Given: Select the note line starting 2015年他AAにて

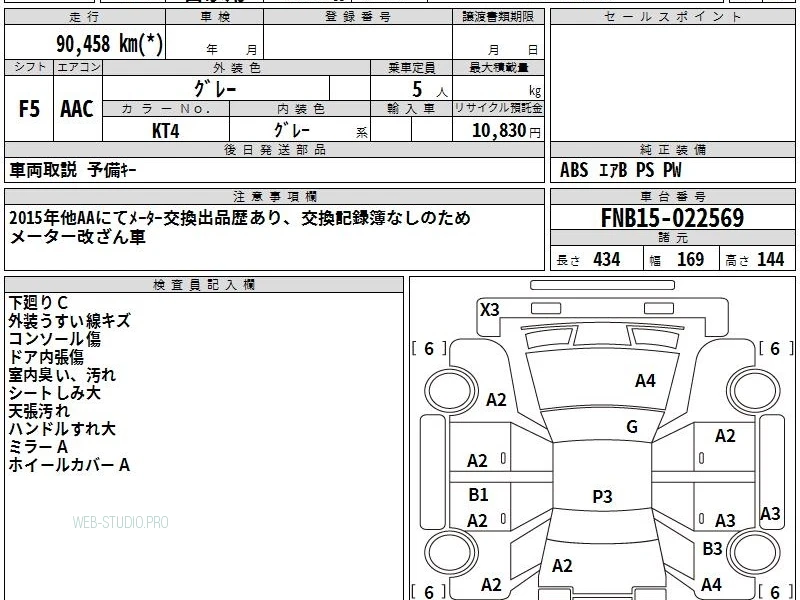Looking at the screenshot, I should 240,218.
